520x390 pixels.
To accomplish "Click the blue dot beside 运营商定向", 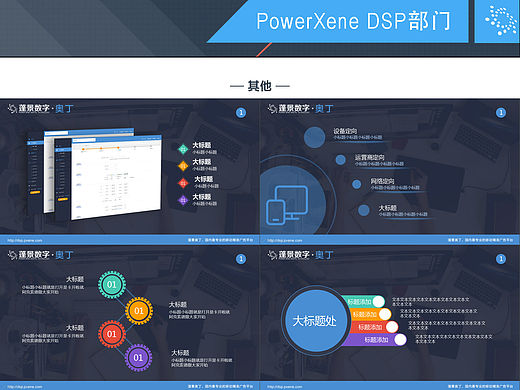I will click(340, 160).
